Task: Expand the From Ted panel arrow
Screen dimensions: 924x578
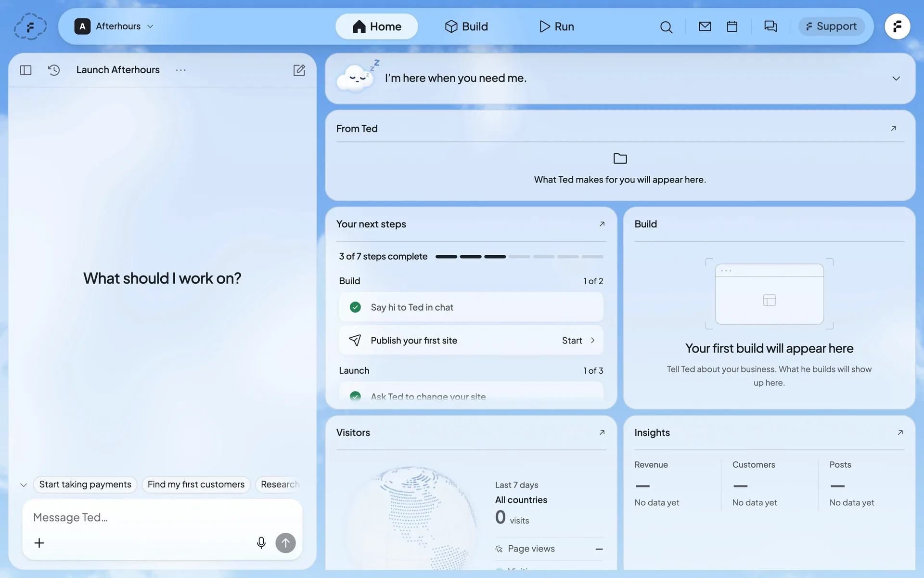Action: point(894,129)
